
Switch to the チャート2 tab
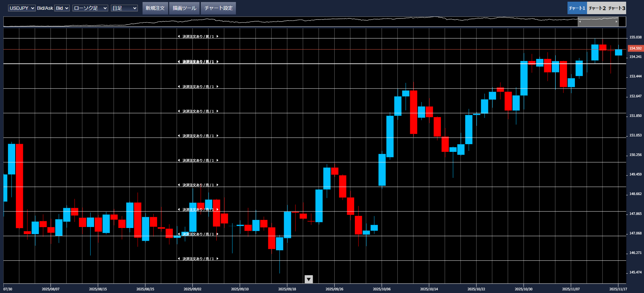click(x=597, y=8)
